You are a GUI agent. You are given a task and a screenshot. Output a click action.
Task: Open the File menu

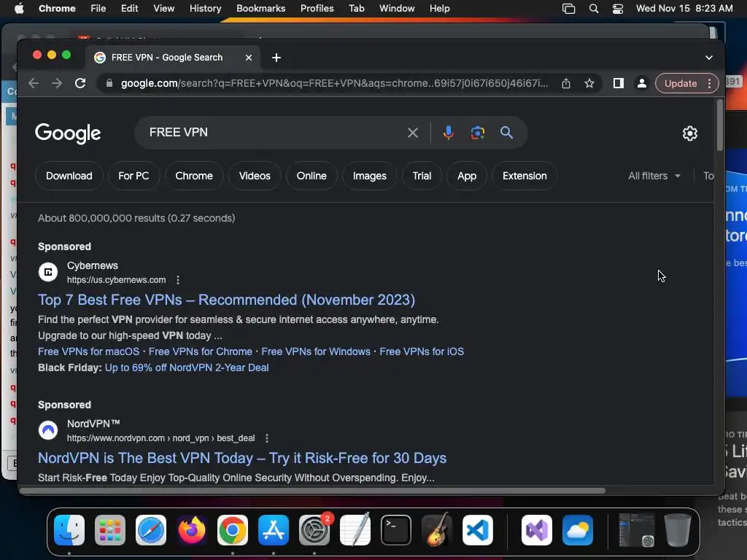tap(98, 9)
